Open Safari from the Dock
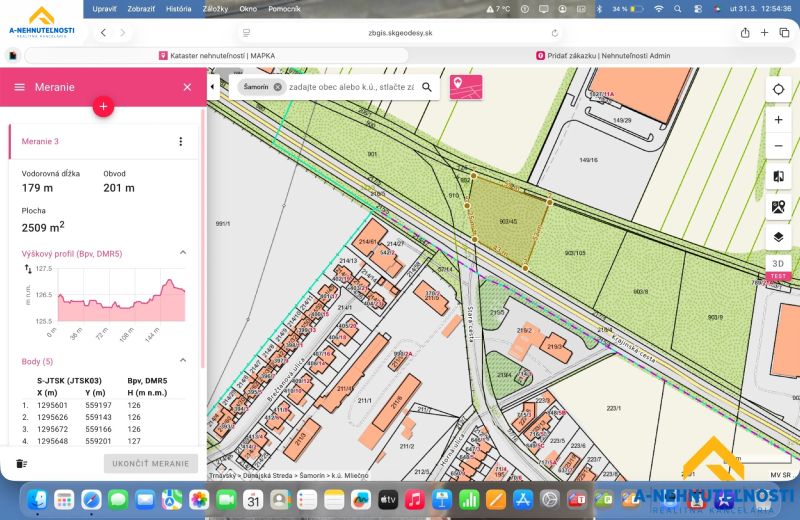 (91, 500)
